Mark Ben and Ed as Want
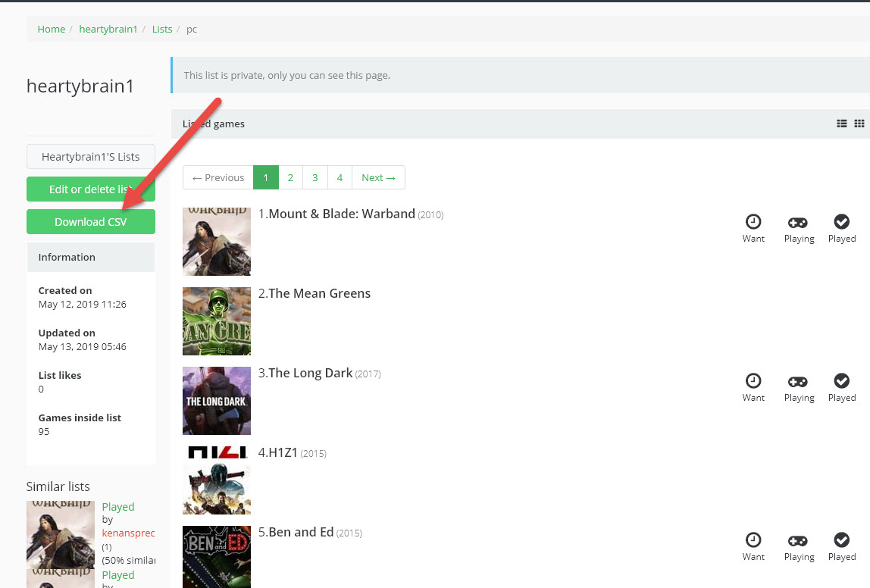This screenshot has width=870, height=588. click(x=753, y=547)
